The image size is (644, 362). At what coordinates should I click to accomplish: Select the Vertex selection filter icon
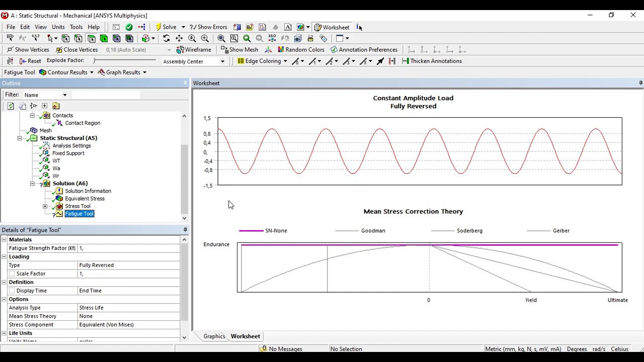(x=65, y=38)
